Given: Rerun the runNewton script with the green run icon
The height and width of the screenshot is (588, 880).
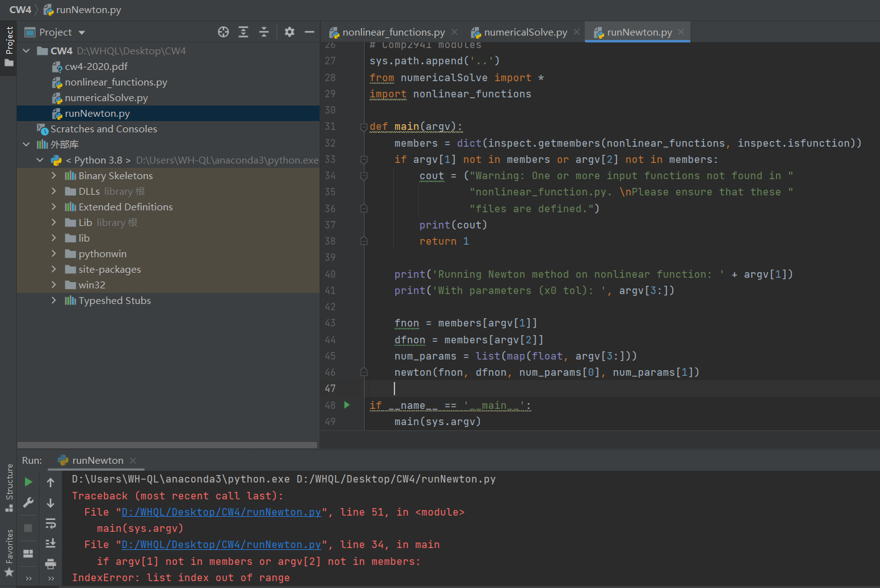Looking at the screenshot, I should [x=28, y=481].
